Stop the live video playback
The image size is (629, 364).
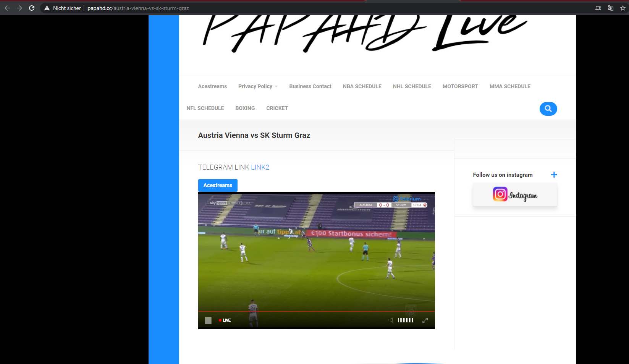coord(208,320)
